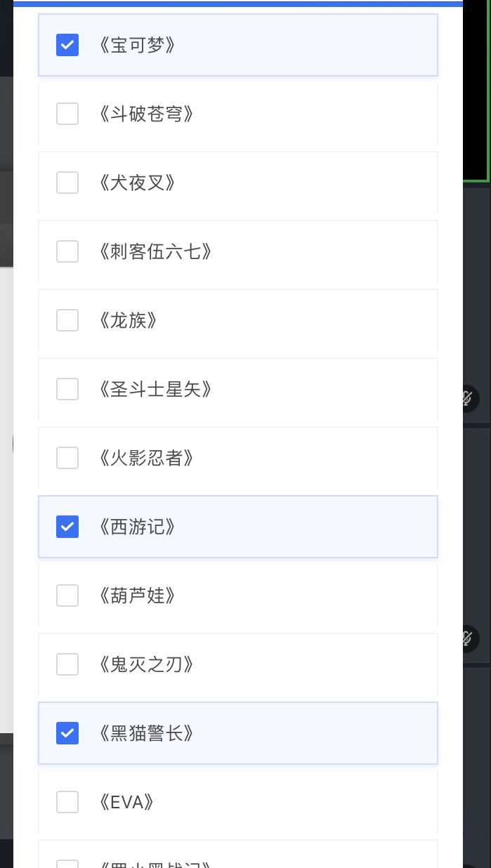Check the 《EVA》 checkbox
Image resolution: width=491 pixels, height=868 pixels.
coord(67,802)
